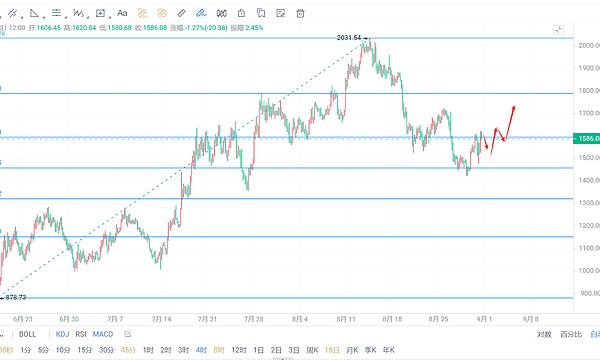The image size is (600, 360).
Task: Select the Elliott wave drawing tool
Action: click(x=78, y=13)
